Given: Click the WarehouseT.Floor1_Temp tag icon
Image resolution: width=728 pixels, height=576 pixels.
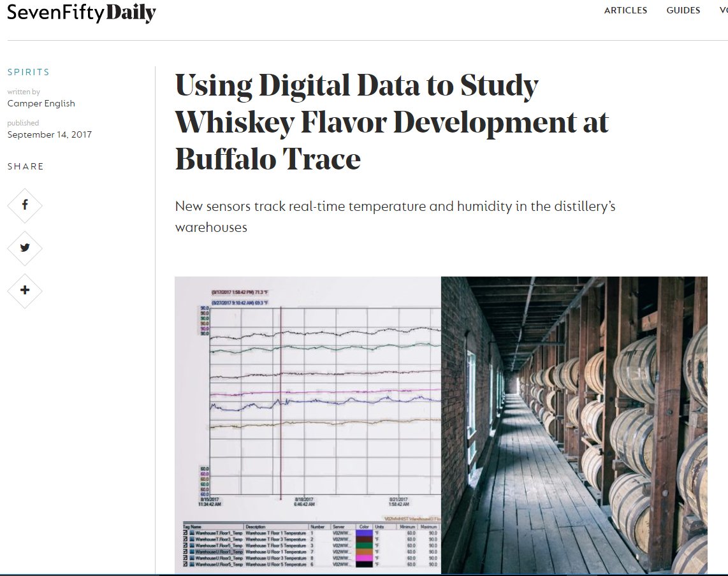Looking at the screenshot, I should [193, 533].
